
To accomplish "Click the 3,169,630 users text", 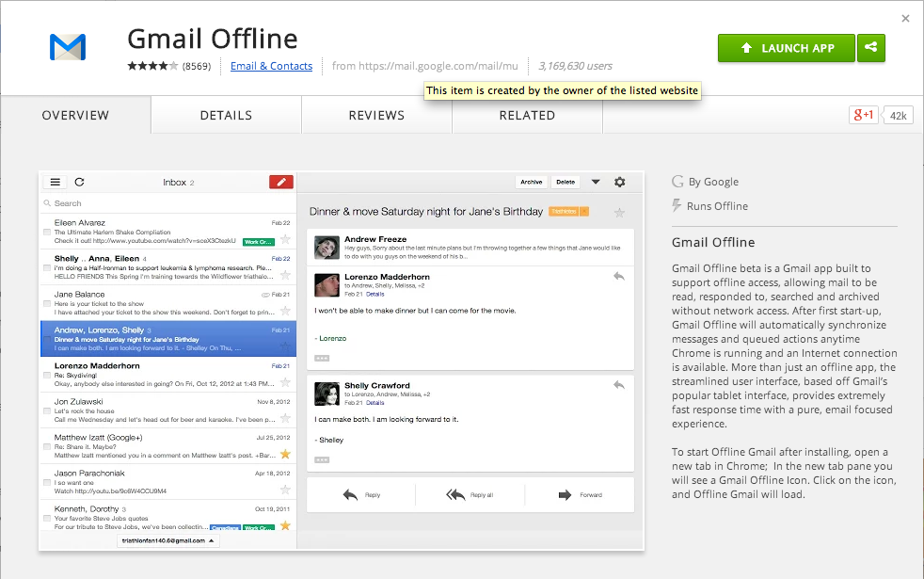I will [x=575, y=66].
